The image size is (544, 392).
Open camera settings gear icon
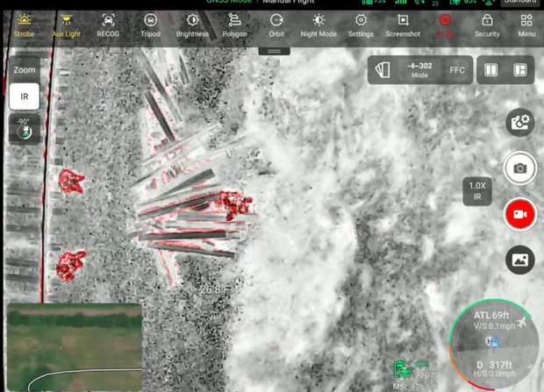(519, 123)
